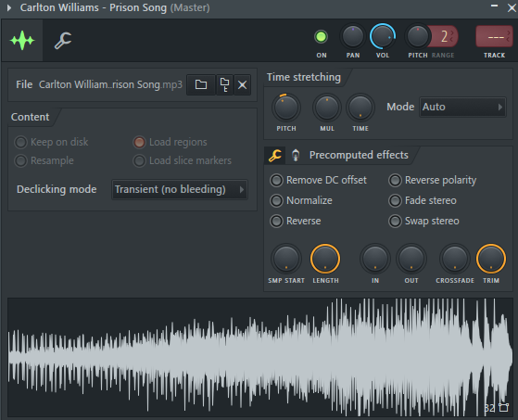Click the CROSSFADE knob
The height and width of the screenshot is (420, 518).
click(x=455, y=259)
